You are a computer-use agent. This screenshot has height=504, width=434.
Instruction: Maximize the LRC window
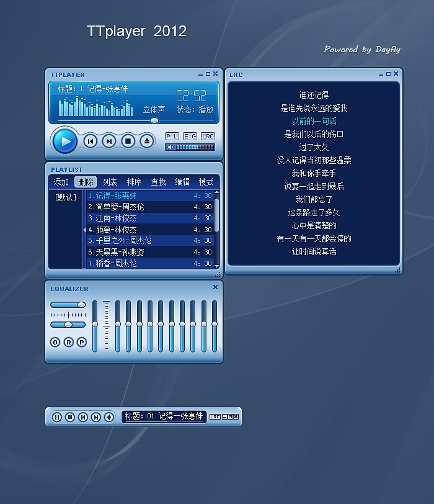coord(388,74)
